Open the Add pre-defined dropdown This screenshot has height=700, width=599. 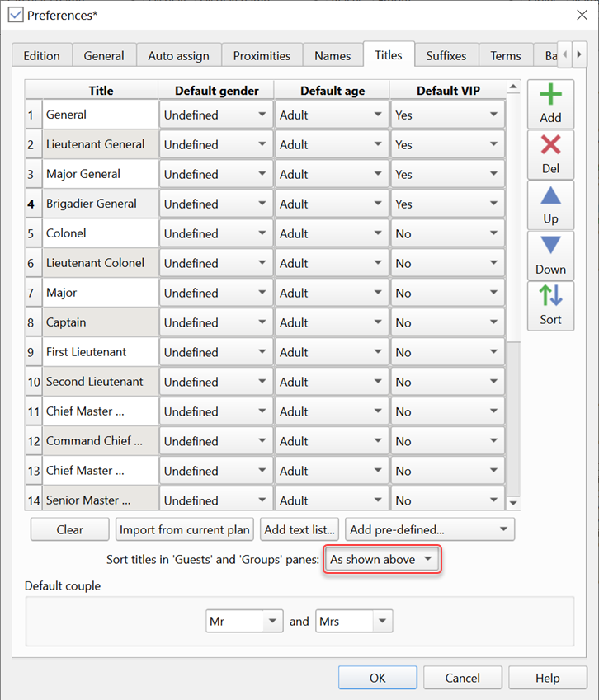429,529
